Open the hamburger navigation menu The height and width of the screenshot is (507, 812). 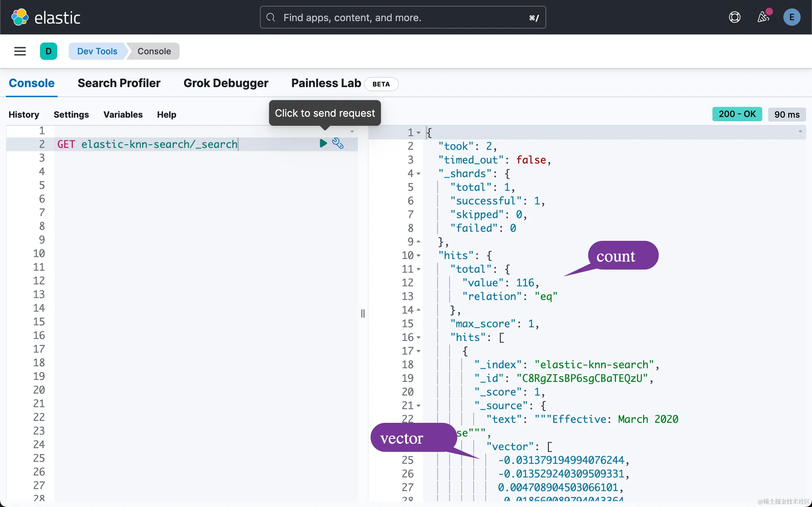point(20,51)
